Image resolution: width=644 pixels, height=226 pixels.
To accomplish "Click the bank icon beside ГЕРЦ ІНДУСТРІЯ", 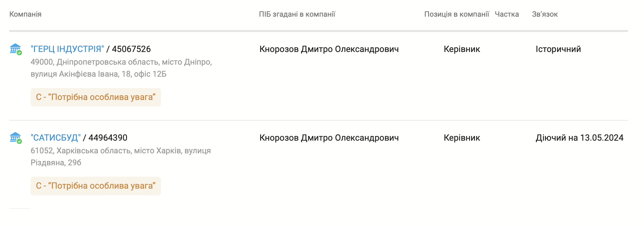I will click(15, 49).
